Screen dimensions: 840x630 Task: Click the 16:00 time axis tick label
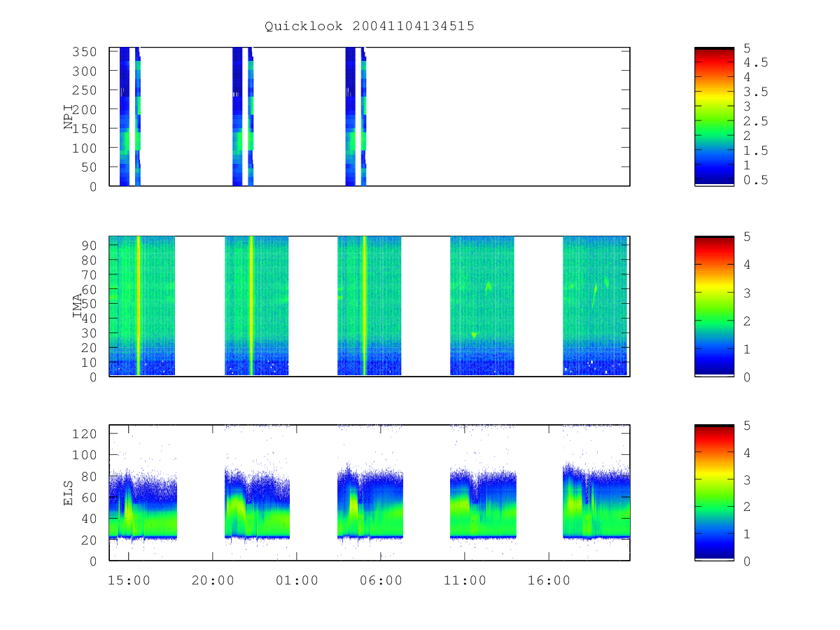click(x=549, y=580)
